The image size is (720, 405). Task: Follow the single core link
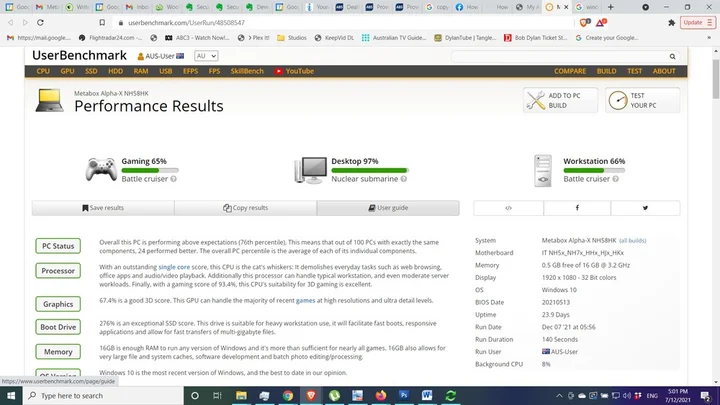pyautogui.click(x=174, y=267)
